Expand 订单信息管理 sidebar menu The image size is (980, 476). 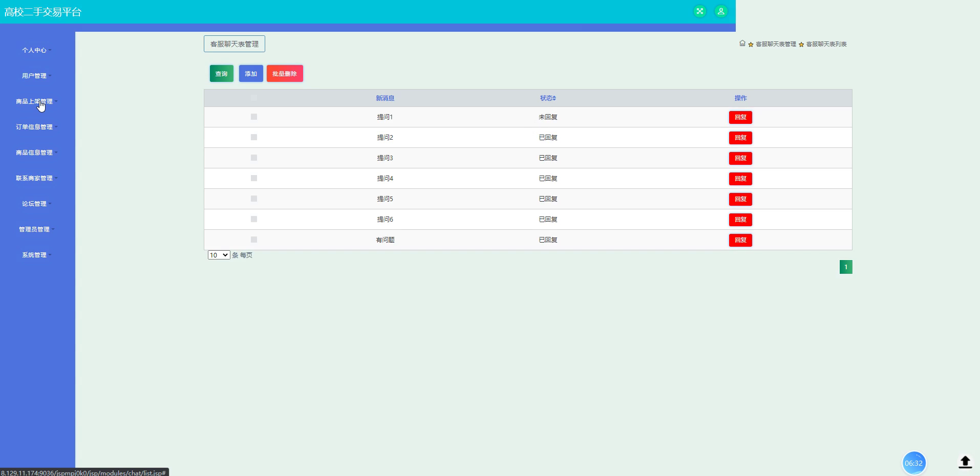(x=37, y=127)
